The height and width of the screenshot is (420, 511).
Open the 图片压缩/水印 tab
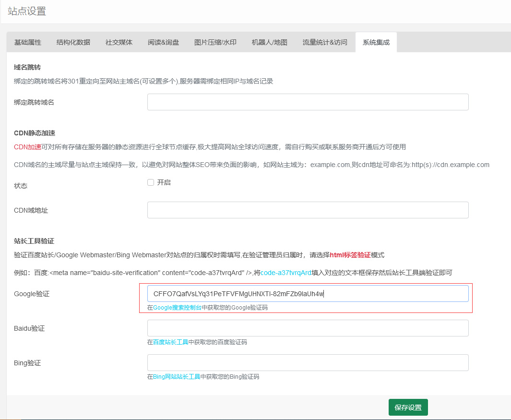[215, 42]
